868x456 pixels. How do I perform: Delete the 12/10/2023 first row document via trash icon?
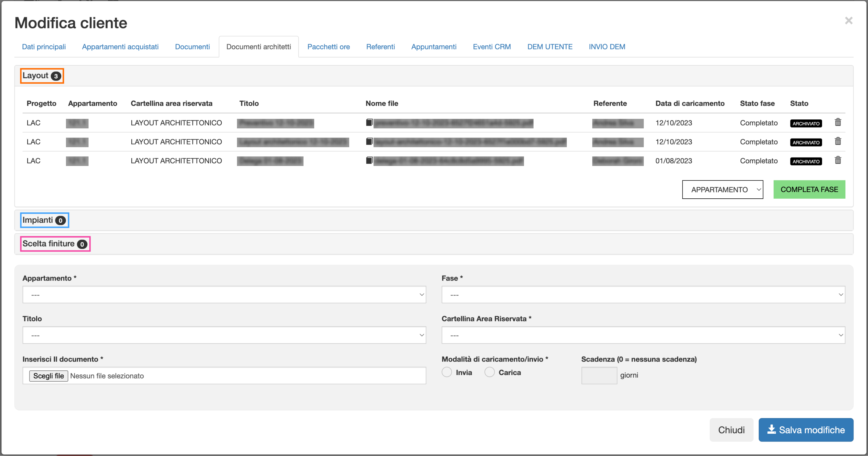[838, 122]
